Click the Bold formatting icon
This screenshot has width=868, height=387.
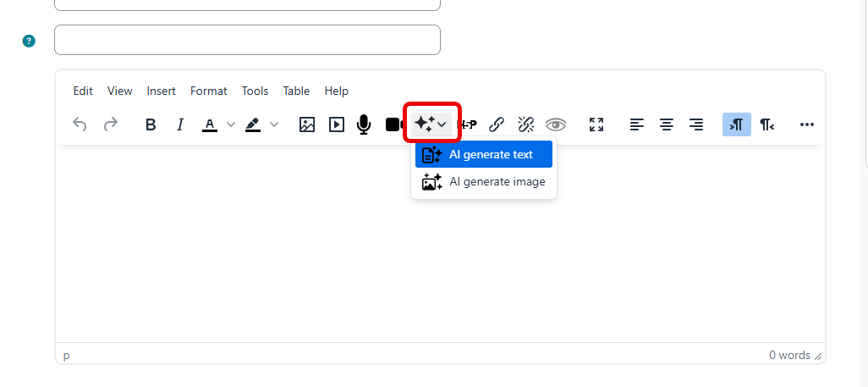click(x=151, y=124)
